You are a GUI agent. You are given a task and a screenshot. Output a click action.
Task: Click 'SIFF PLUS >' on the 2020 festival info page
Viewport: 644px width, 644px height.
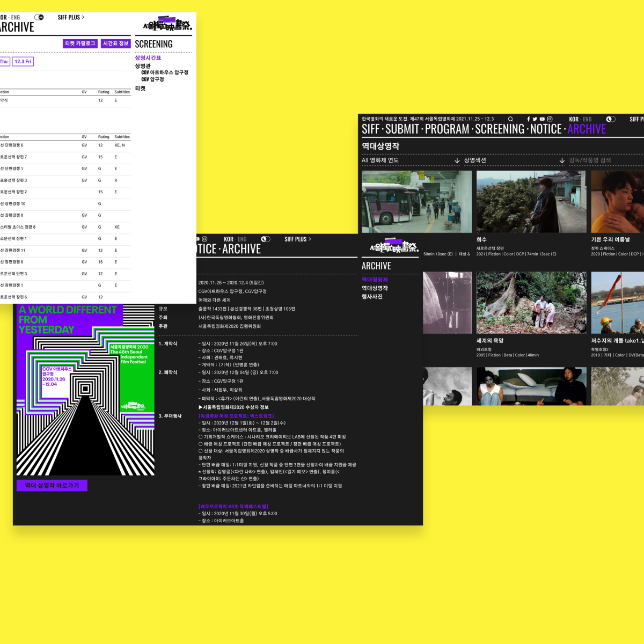(x=298, y=239)
